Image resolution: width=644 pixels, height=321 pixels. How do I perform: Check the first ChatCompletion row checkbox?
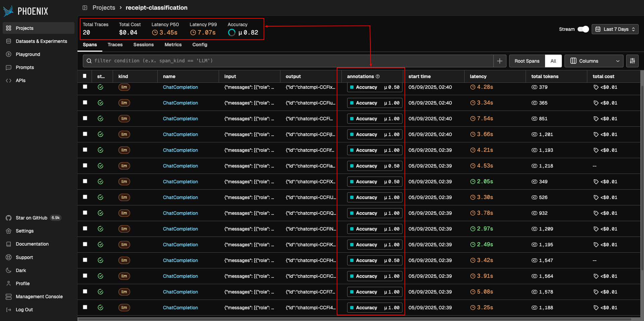(85, 87)
